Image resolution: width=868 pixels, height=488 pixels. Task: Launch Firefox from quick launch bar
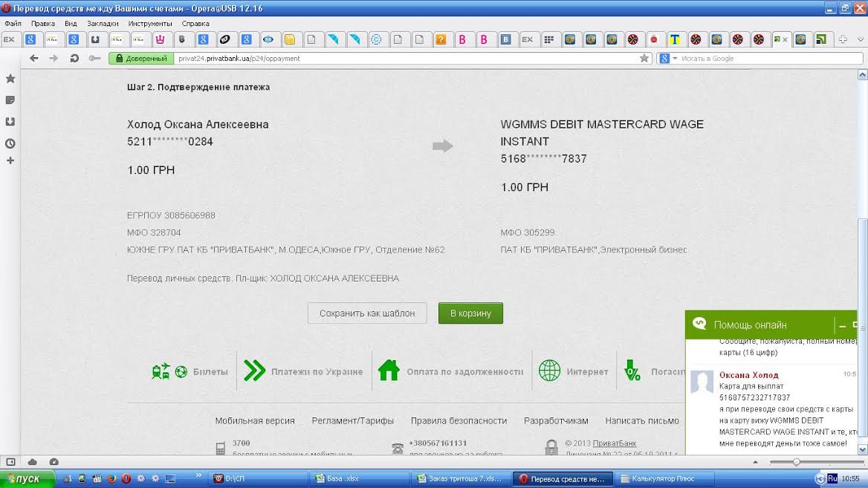pyautogui.click(x=111, y=478)
